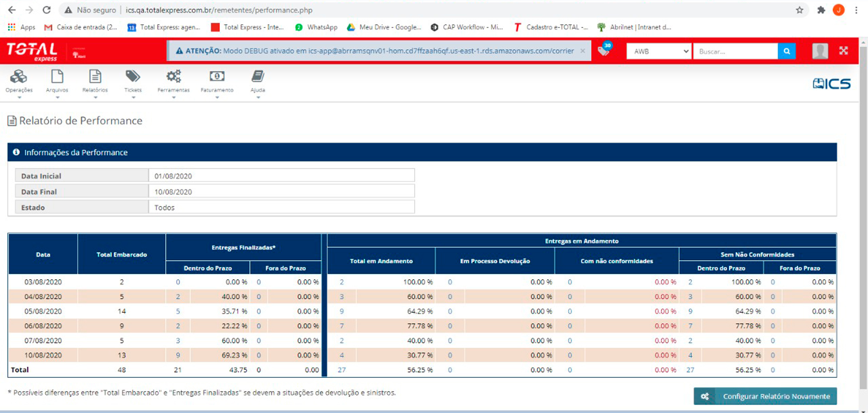This screenshot has width=868, height=413.
Task: Click Dentro do Prazo link 9 for 10/08/2020 finalizadas
Action: pyautogui.click(x=178, y=355)
